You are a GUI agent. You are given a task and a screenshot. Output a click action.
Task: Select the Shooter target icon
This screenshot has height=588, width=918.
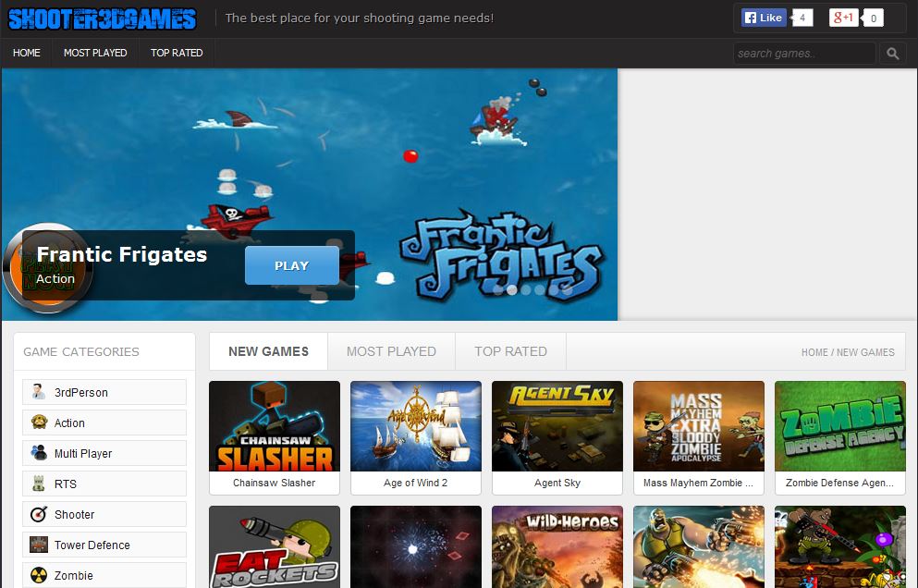(x=39, y=514)
